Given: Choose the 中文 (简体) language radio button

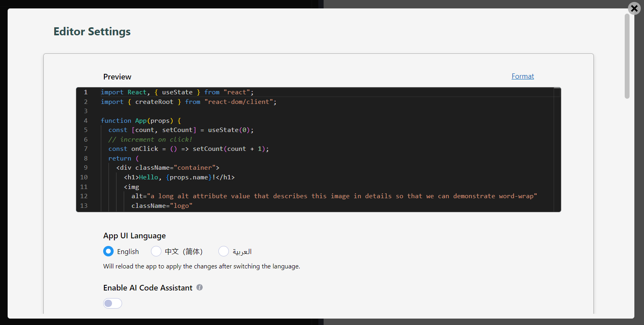Looking at the screenshot, I should 156,251.
